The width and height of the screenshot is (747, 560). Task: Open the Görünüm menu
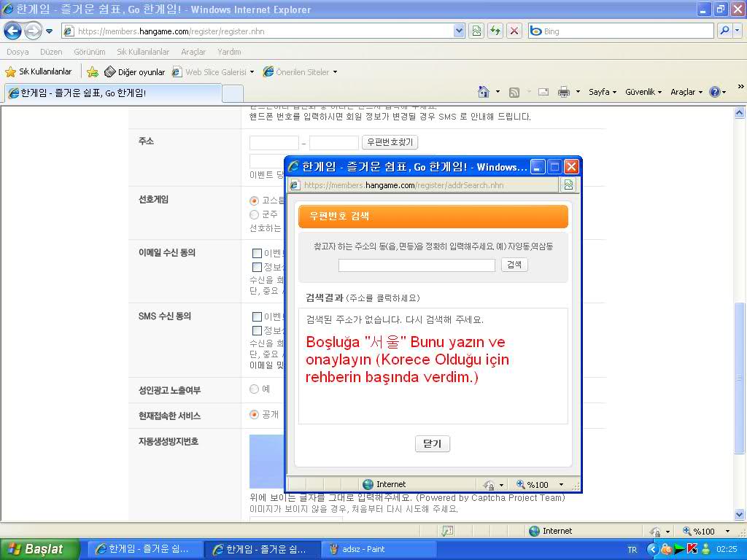click(x=90, y=52)
